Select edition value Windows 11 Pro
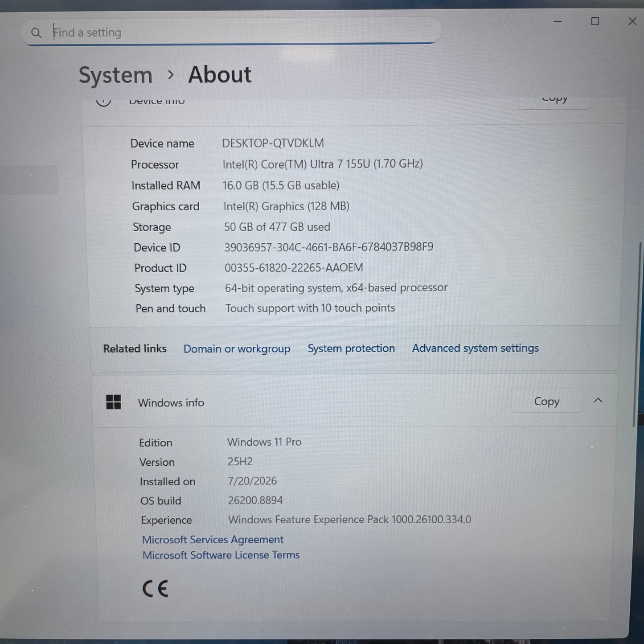 (264, 442)
